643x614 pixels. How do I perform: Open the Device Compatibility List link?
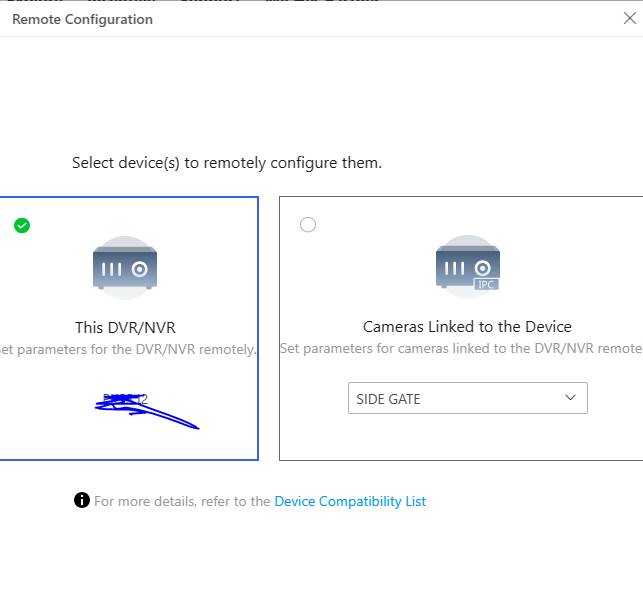click(x=350, y=501)
